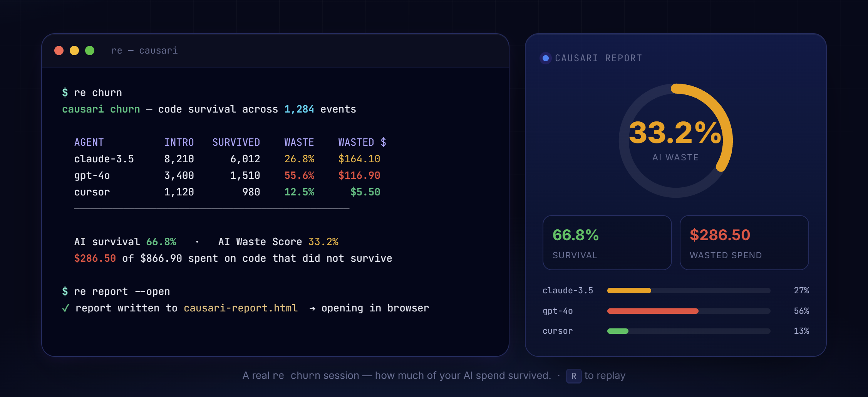Click the SURVIVED column header

pyautogui.click(x=236, y=142)
